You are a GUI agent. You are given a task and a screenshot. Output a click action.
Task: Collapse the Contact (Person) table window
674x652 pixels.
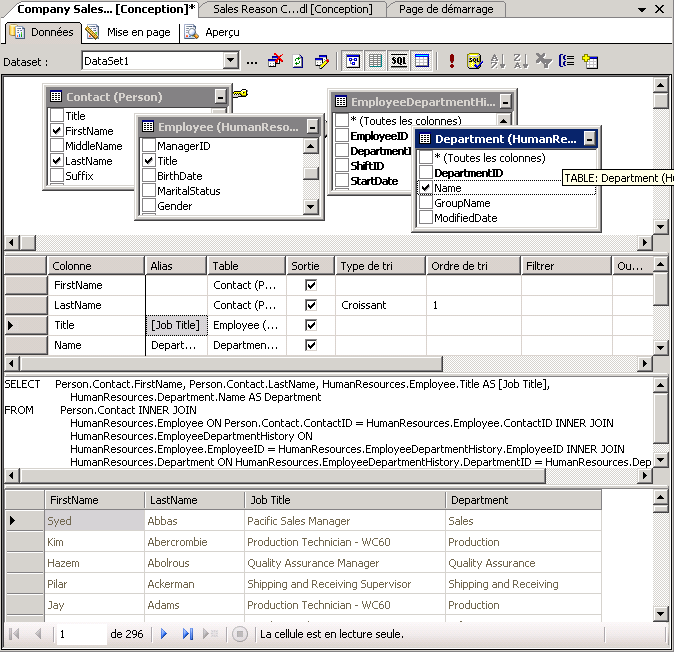(220, 97)
